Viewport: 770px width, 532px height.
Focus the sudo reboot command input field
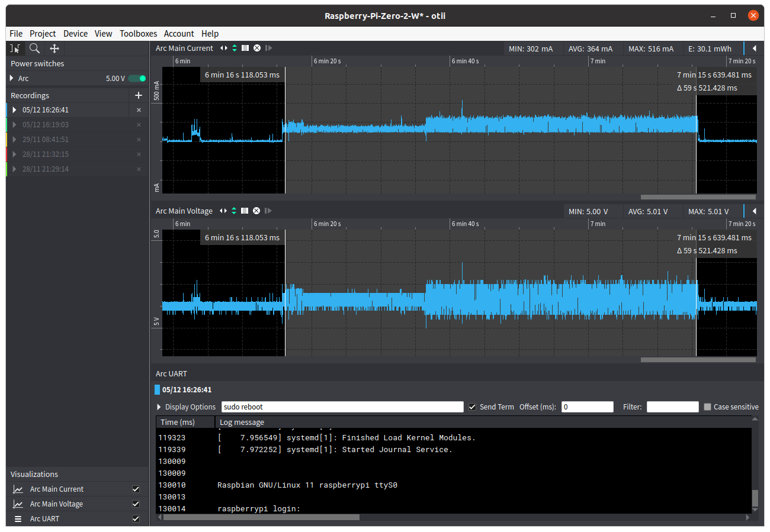point(342,407)
